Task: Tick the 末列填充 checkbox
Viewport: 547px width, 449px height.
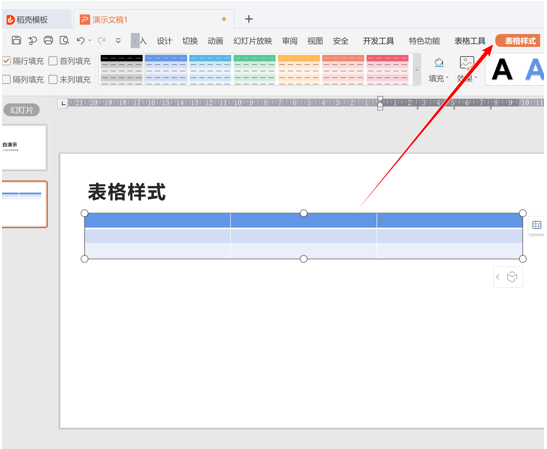Action: click(x=53, y=80)
